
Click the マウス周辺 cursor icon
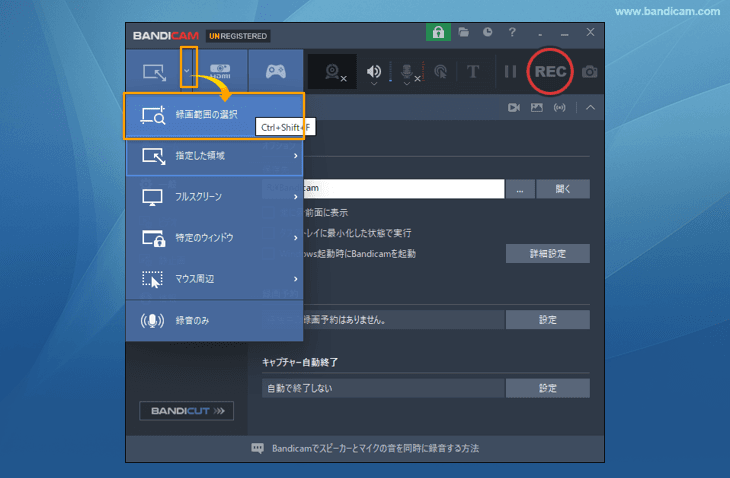pos(152,279)
